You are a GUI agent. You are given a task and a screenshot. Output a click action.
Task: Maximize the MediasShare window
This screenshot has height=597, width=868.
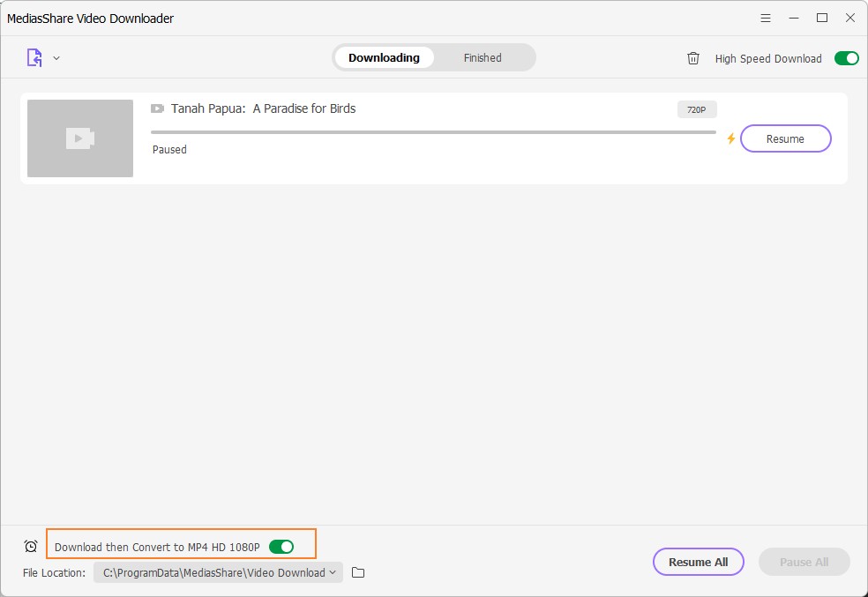point(822,18)
